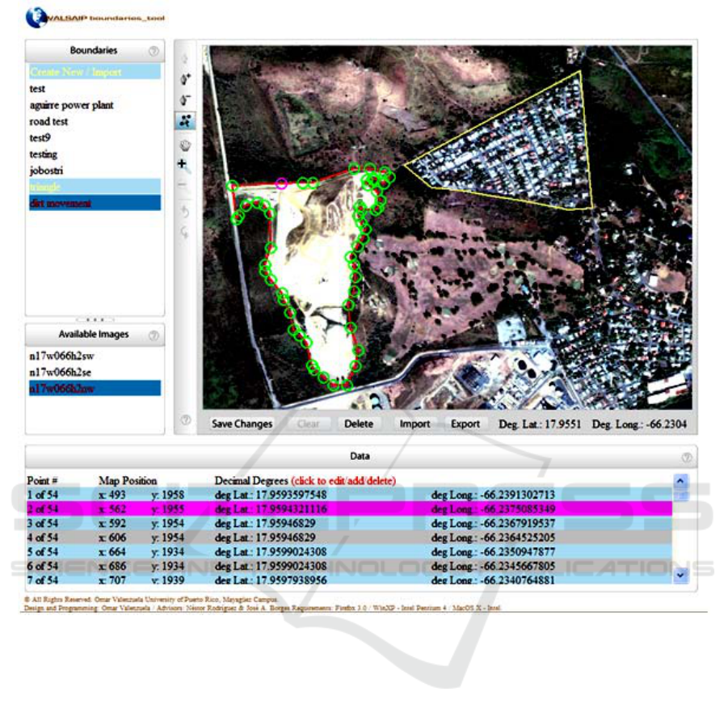Click the undo arrow icon

(185, 212)
